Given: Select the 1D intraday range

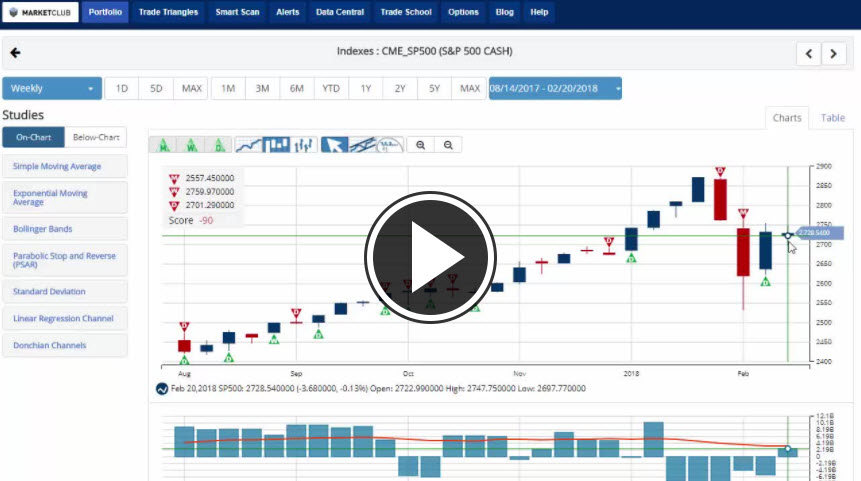Looking at the screenshot, I should (x=122, y=88).
